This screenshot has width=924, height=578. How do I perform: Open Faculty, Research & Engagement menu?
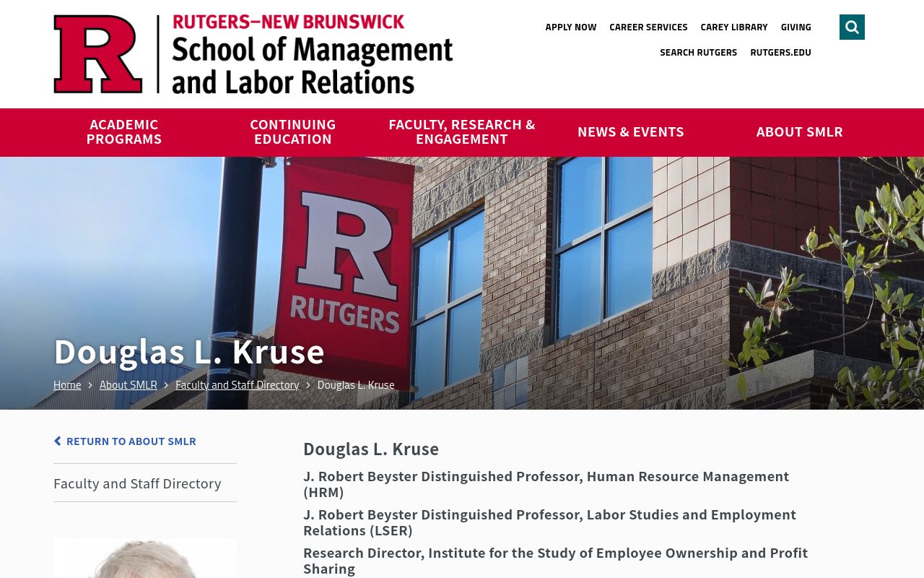click(462, 132)
